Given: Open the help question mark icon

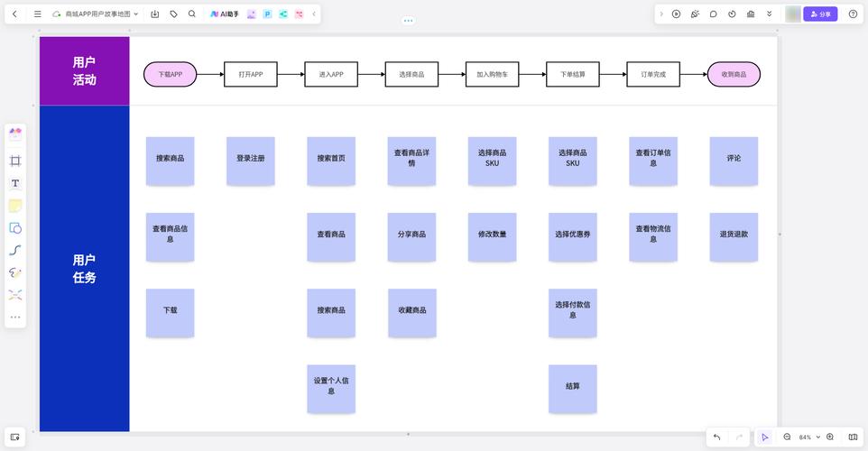Looking at the screenshot, I should [853, 14].
